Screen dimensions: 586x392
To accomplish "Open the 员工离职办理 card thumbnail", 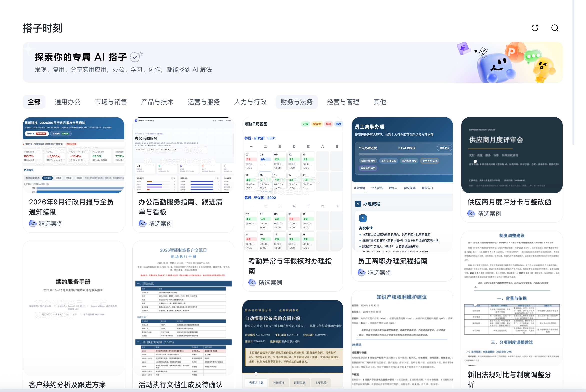I will click(402, 184).
